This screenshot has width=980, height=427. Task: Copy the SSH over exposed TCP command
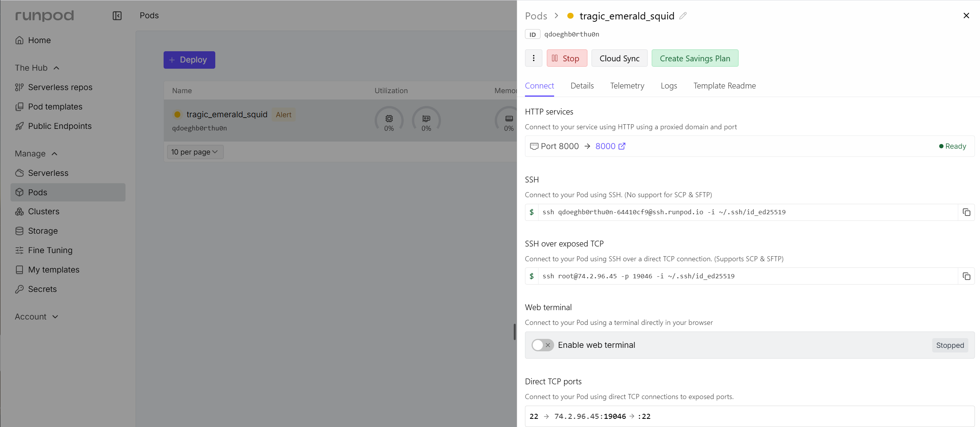coord(966,276)
